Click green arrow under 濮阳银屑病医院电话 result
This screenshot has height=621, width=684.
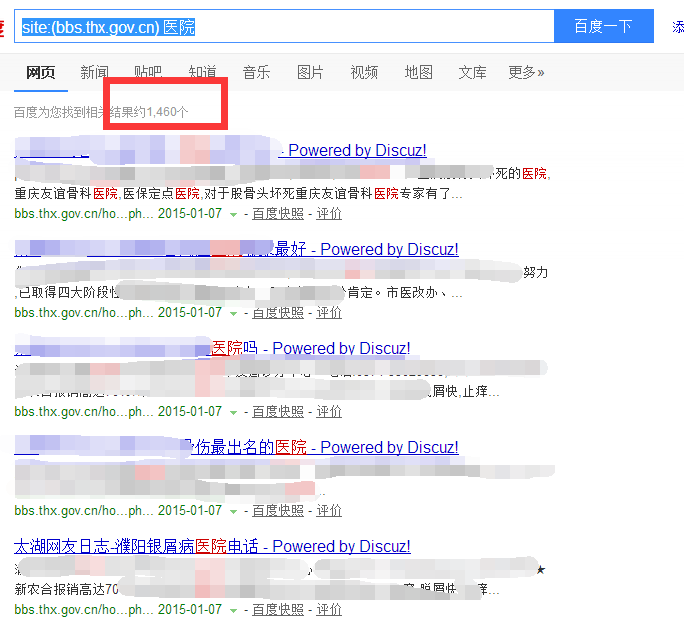pos(234,610)
